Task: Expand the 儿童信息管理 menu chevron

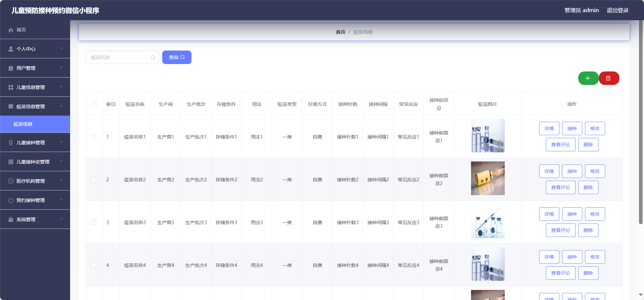Action: (61, 87)
